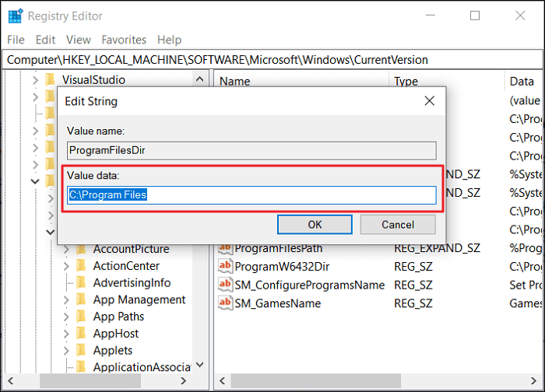The width and height of the screenshot is (545, 392).
Task: Expand the App Management tree node
Action: tap(66, 299)
